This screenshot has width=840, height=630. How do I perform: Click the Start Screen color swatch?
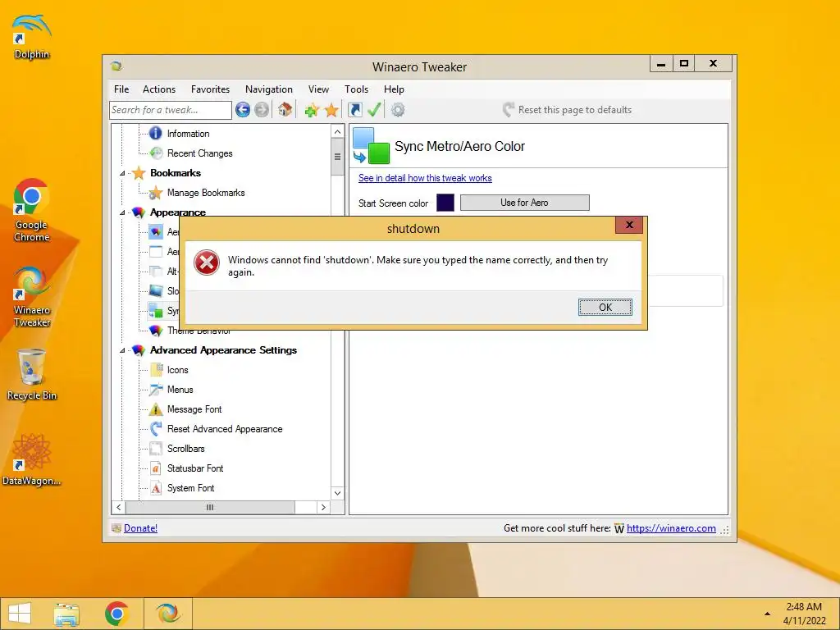[x=445, y=203]
